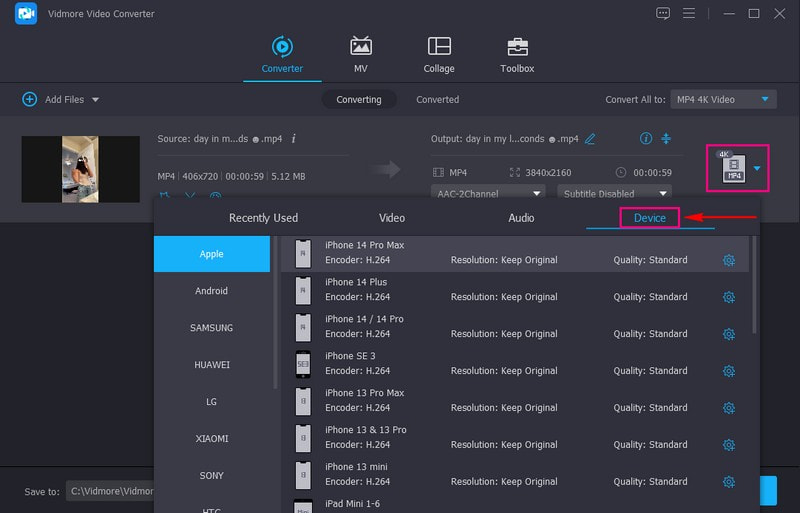Click the source file info icon
Viewport: 800px width, 513px height.
293,138
